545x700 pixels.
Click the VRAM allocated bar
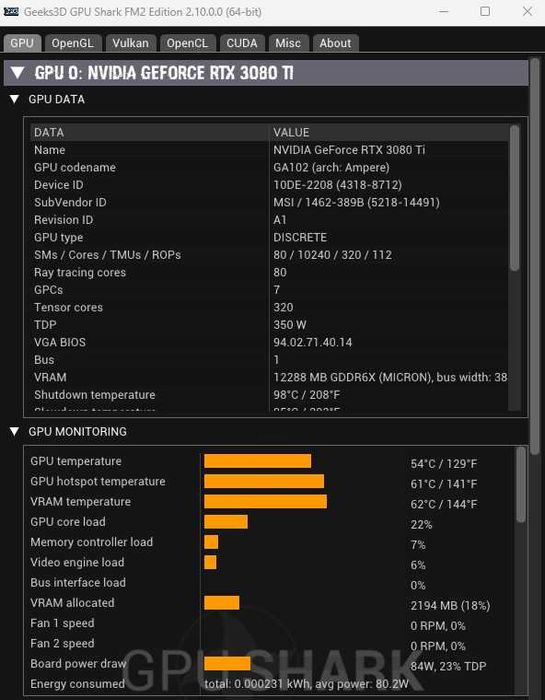(x=221, y=603)
